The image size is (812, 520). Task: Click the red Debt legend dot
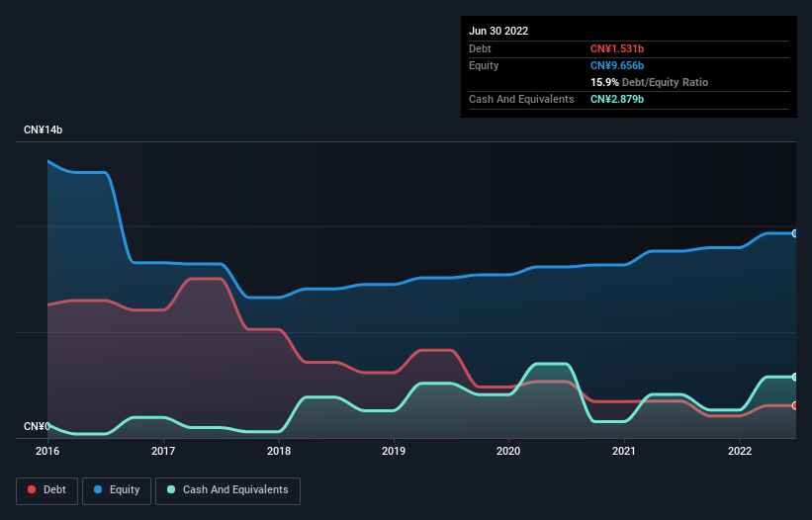32,489
